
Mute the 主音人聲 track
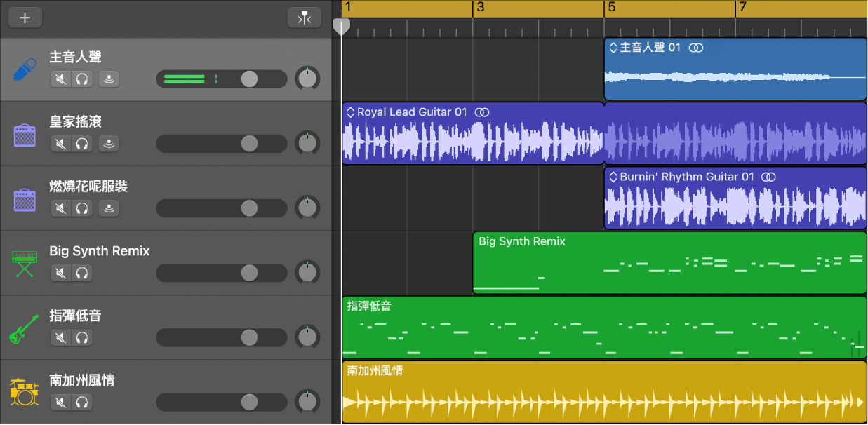click(61, 79)
